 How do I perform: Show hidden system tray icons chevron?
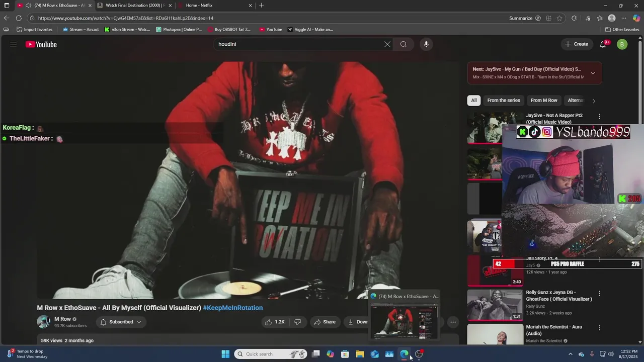570,354
